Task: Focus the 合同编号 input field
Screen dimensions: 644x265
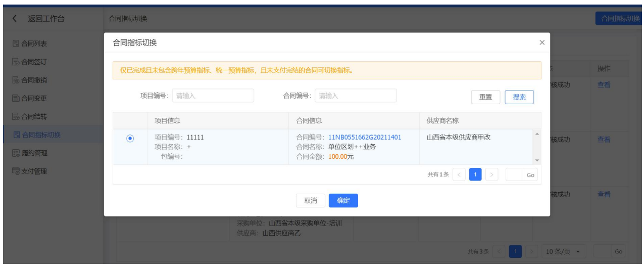Action: coord(356,96)
